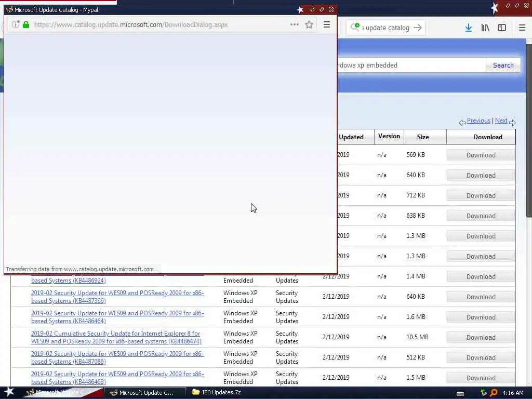This screenshot has width=532, height=399.
Task: Open page actions three-dot menu in popup
Action: click(295, 24)
